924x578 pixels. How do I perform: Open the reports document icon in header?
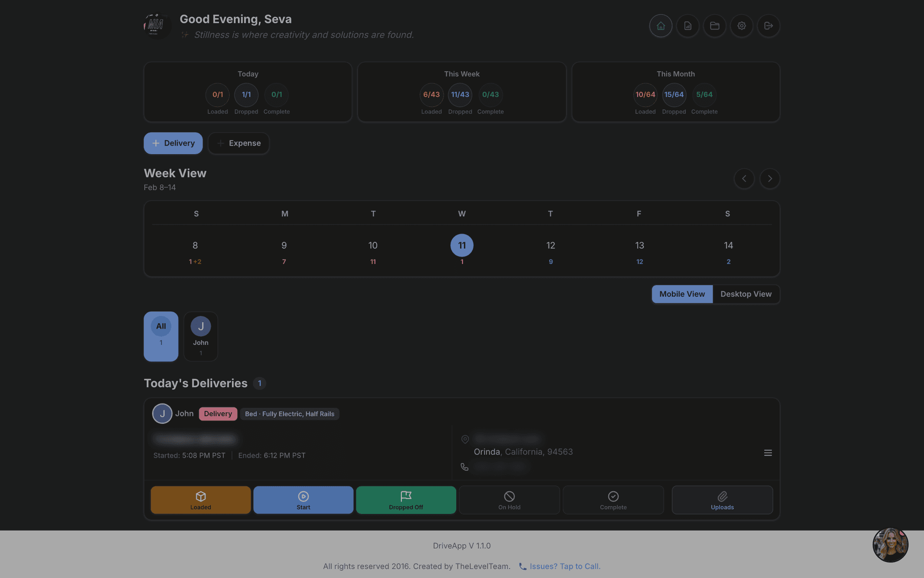point(687,26)
